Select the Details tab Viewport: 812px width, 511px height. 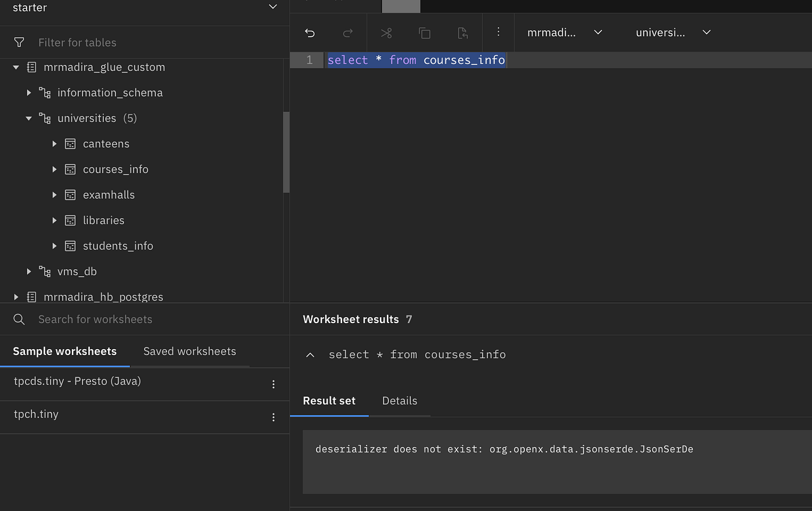(x=400, y=401)
